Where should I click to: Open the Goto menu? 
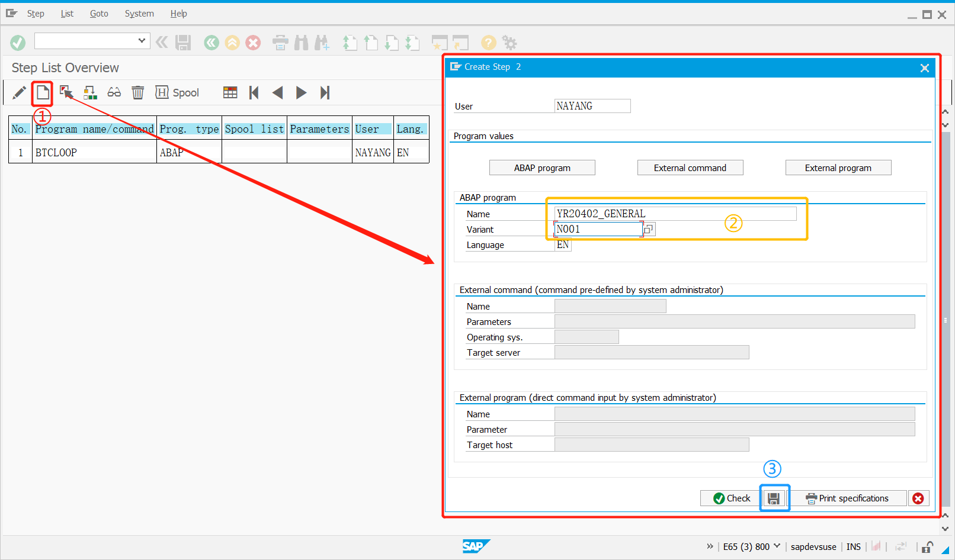pos(99,13)
